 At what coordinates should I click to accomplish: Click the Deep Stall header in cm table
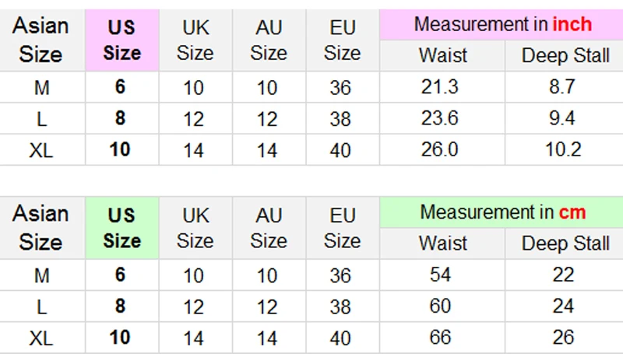click(x=565, y=243)
